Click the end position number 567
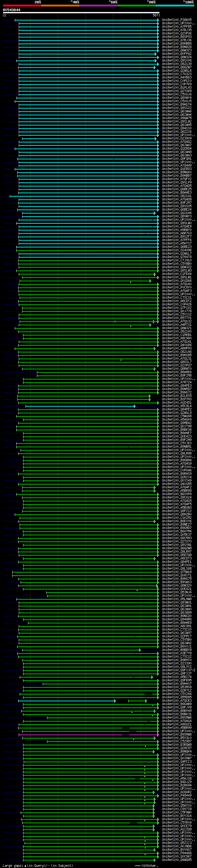 coord(155,15)
